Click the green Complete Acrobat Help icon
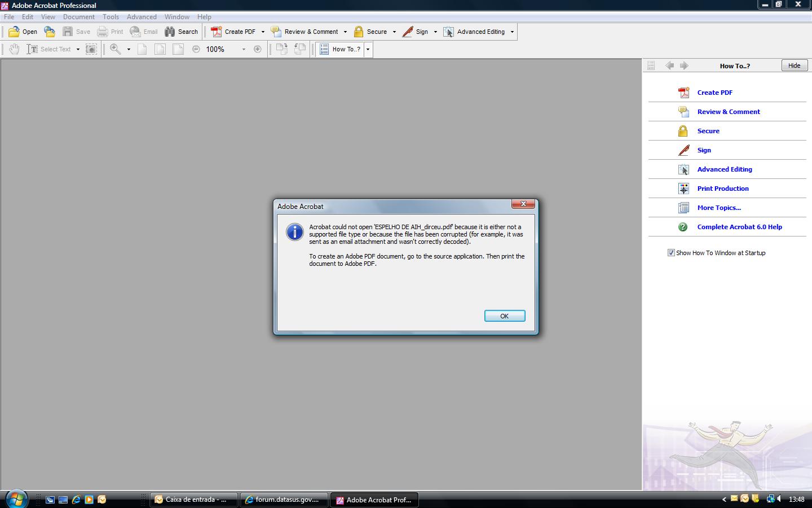Viewport: 812px width, 508px height. 683,227
